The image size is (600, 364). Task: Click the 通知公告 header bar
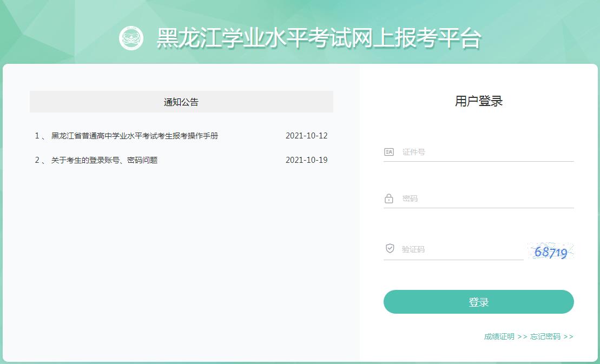pos(181,102)
